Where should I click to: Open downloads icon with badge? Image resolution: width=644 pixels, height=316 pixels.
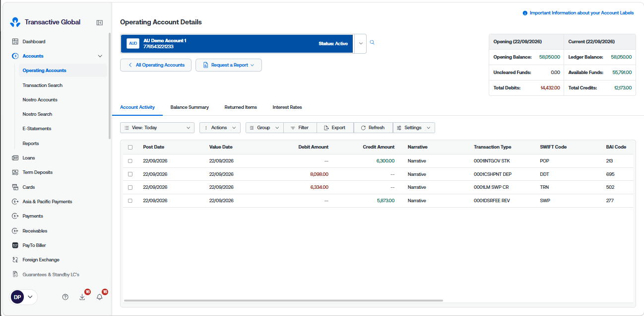pos(82,297)
